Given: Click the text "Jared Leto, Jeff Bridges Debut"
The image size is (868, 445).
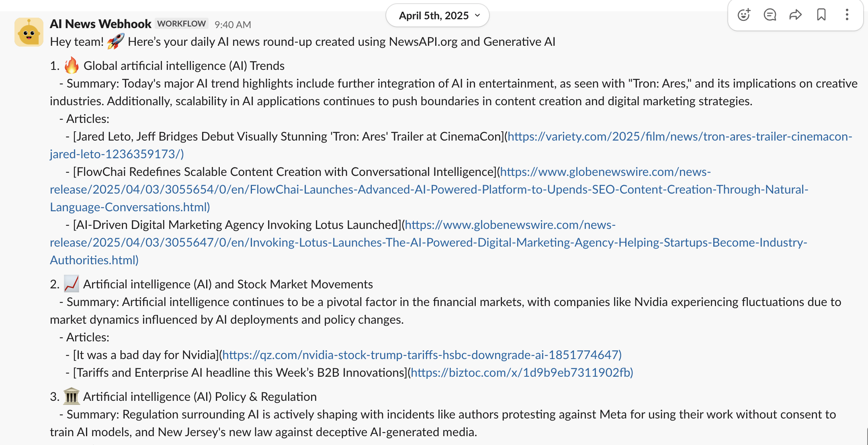Looking at the screenshot, I should [x=155, y=137].
